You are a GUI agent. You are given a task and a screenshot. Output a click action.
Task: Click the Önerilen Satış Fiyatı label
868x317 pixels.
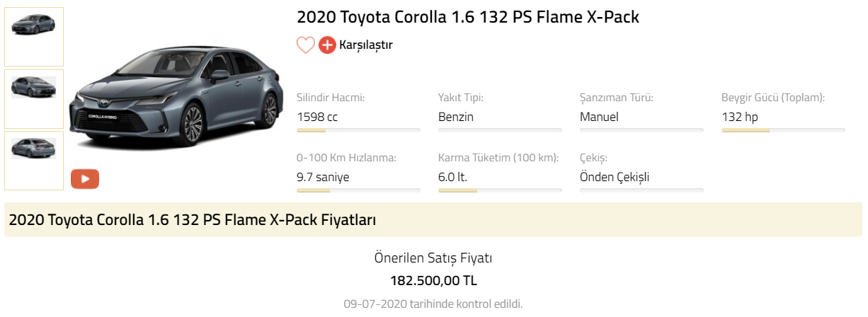click(433, 258)
